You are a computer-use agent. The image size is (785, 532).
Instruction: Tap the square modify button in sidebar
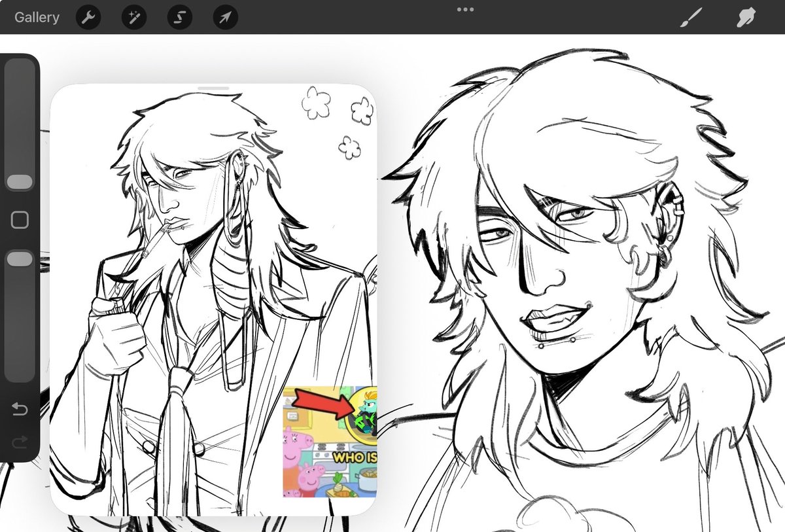[x=20, y=221]
